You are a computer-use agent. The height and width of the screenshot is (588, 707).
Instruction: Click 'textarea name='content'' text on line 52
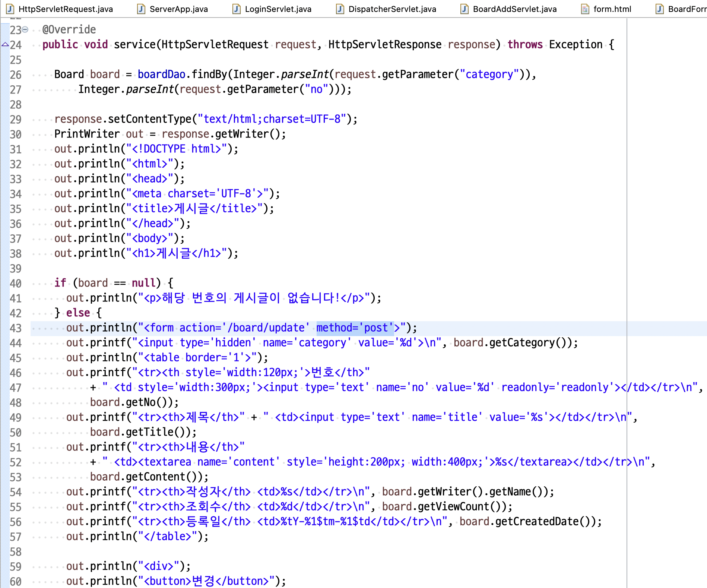pyautogui.click(x=212, y=462)
